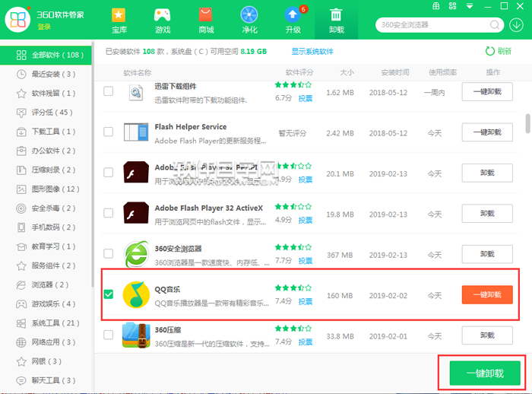The image size is (532, 394).
Task: Click the search magnifier icon
Action: 495,25
